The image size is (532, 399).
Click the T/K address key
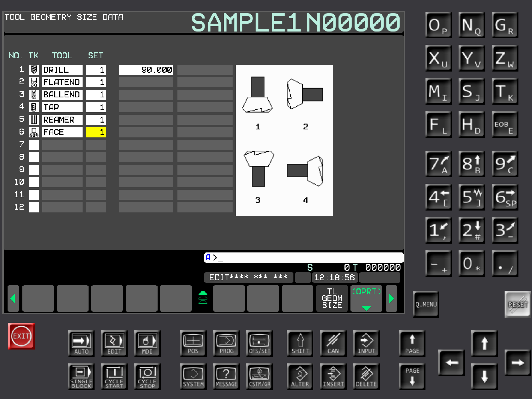(x=505, y=91)
